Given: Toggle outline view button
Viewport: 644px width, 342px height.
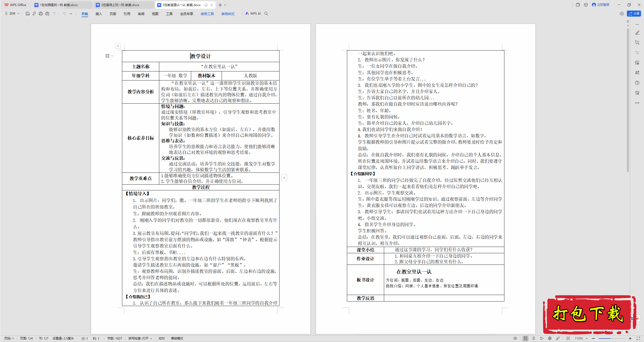Looking at the screenshot, I should pos(534,338).
